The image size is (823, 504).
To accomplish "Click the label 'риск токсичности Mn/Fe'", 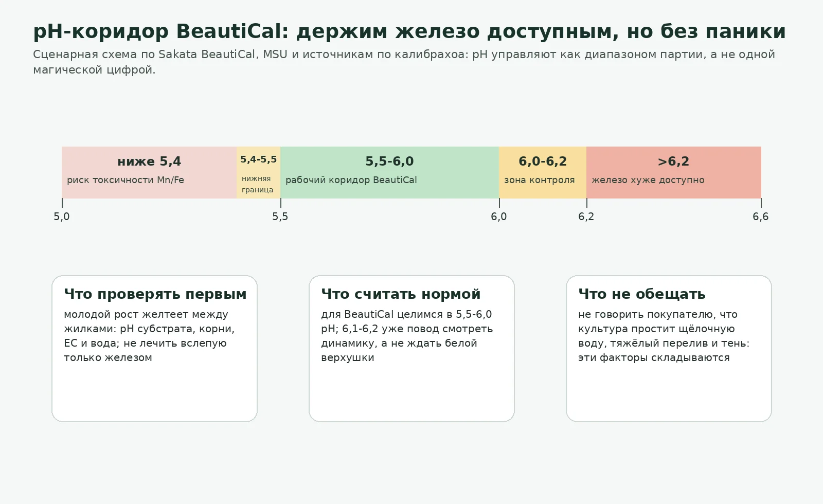I will pos(126,180).
